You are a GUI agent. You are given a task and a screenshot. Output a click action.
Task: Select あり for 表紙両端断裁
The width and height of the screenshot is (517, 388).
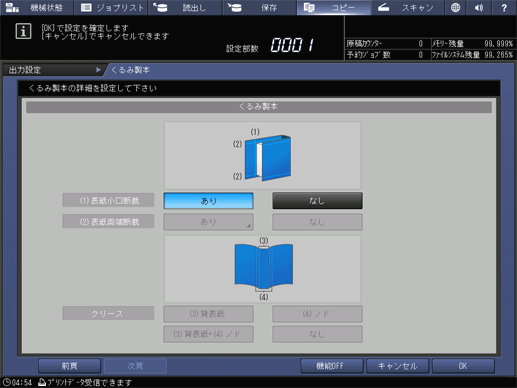[208, 222]
